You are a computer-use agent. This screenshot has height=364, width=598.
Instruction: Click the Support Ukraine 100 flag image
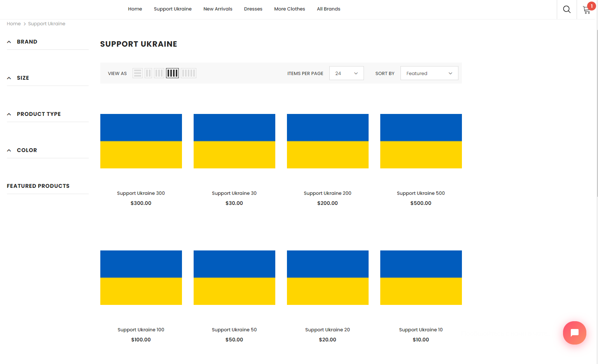[141, 278]
